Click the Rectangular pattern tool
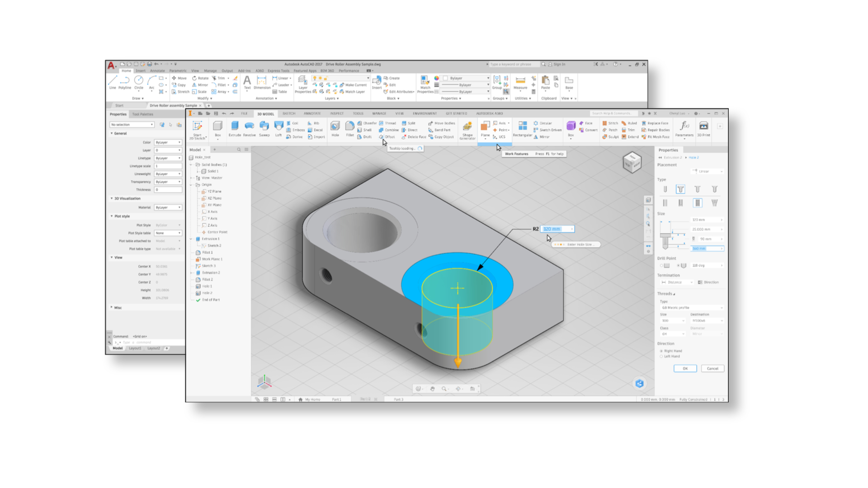This screenshot has height=488, width=868. pos(523,129)
